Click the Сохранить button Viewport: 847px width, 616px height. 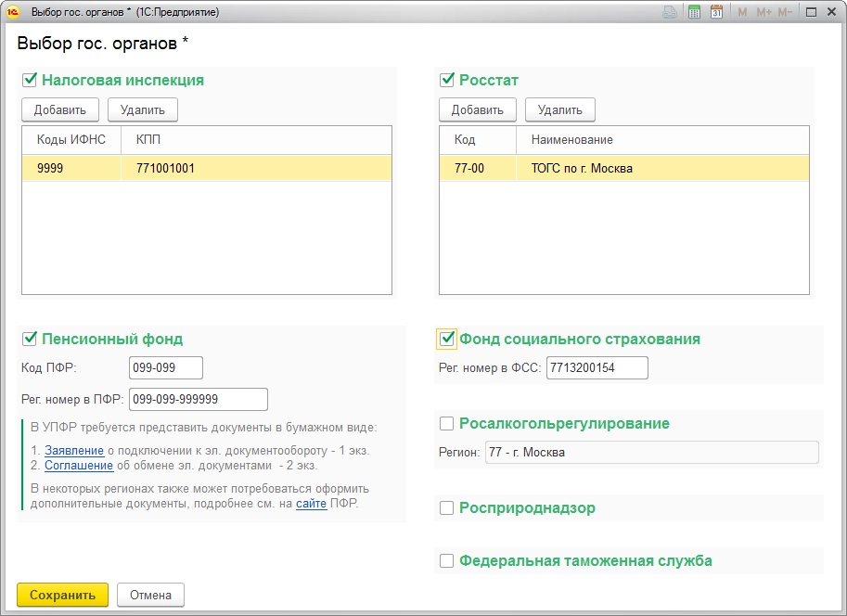pyautogui.click(x=62, y=595)
